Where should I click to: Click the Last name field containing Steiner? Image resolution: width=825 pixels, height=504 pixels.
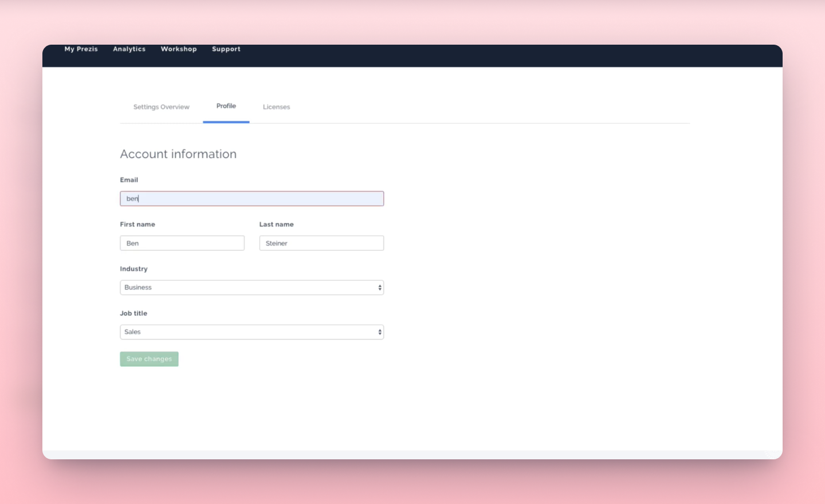(x=321, y=243)
